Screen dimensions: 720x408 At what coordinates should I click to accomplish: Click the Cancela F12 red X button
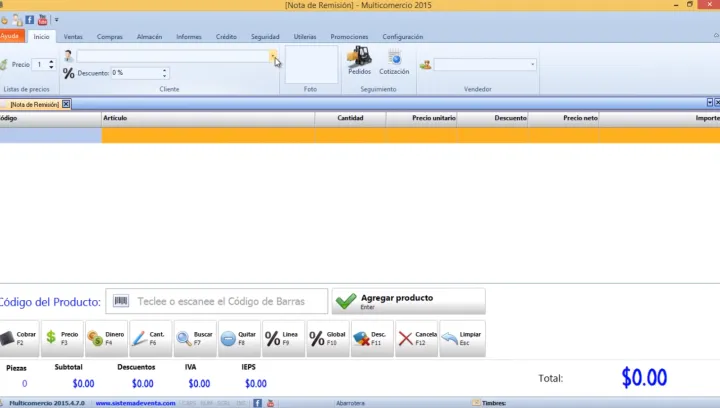click(416, 339)
